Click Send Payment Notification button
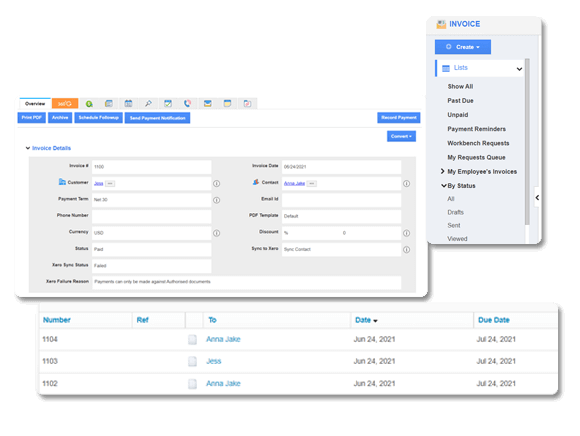 click(158, 118)
